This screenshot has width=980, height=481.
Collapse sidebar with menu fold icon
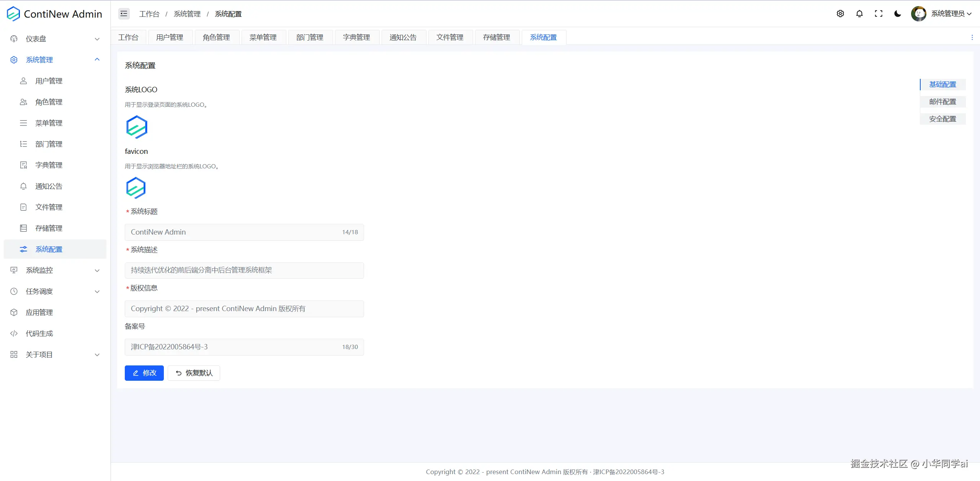124,14
